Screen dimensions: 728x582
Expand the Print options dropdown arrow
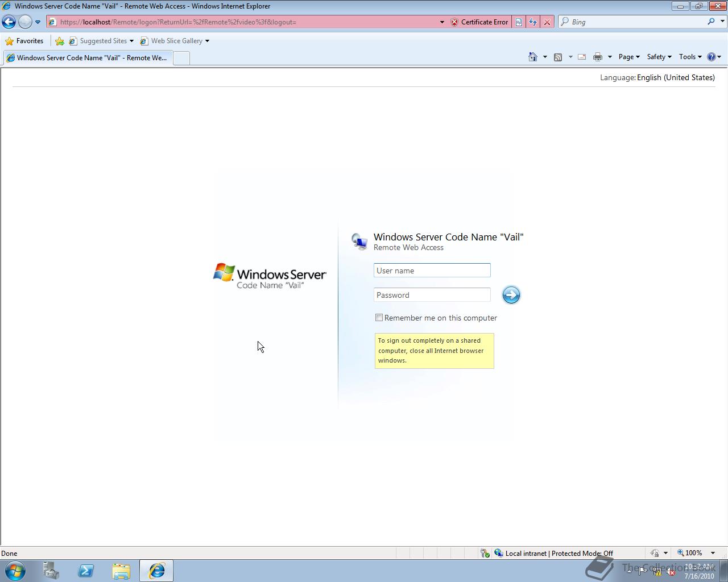[610, 57]
